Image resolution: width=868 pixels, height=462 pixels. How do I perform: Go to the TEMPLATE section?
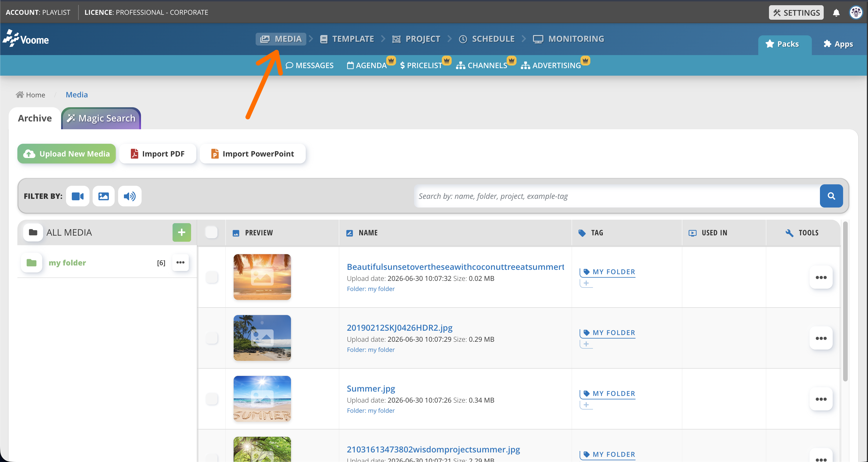click(x=347, y=39)
